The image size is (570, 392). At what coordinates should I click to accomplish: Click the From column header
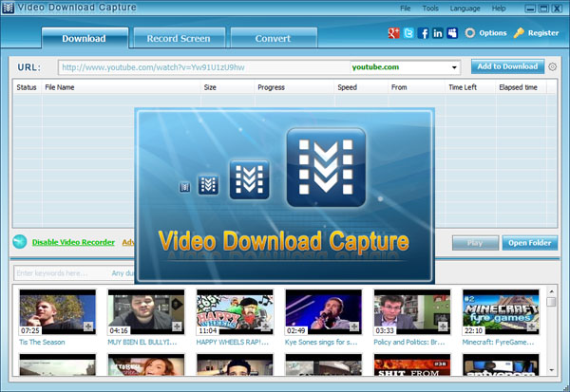point(416,87)
